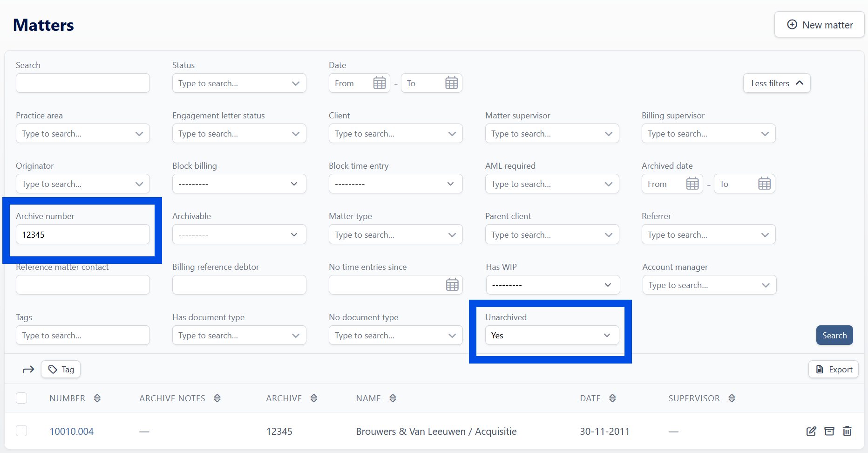Click the bulk action arrow icon beside Tag
This screenshot has height=453, width=868.
point(28,370)
